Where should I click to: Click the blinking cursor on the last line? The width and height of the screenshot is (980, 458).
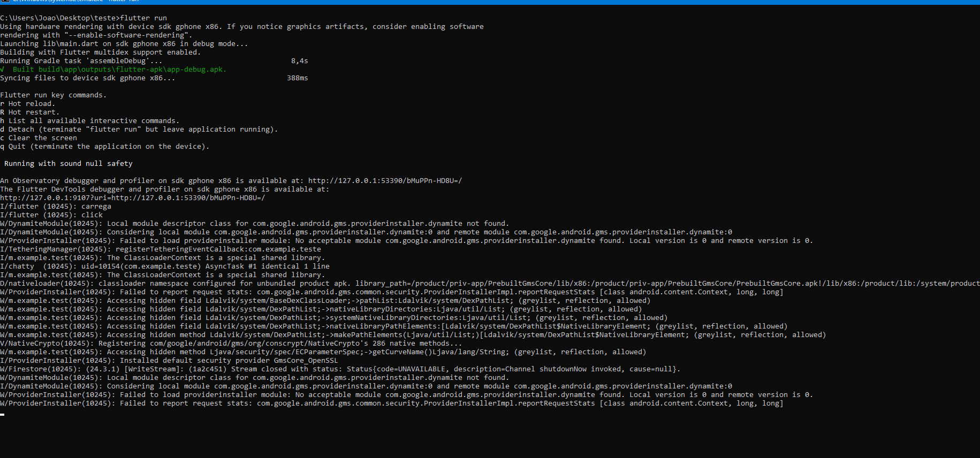point(2,414)
